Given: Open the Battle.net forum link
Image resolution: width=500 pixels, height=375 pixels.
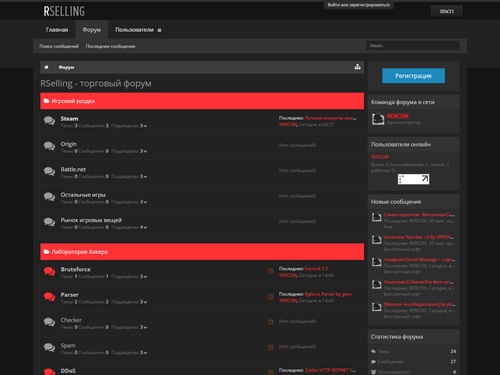Looking at the screenshot, I should pyautogui.click(x=73, y=169).
